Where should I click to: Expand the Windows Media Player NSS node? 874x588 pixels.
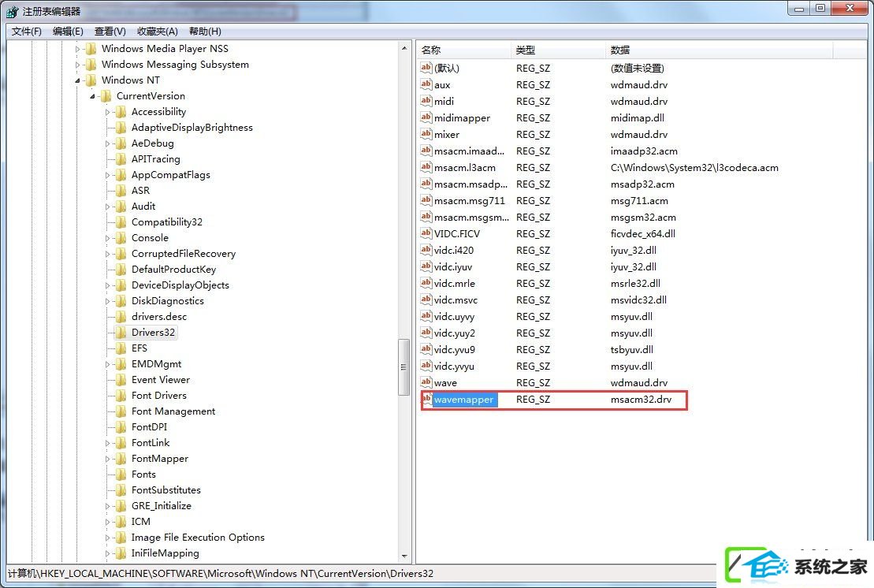coord(77,49)
